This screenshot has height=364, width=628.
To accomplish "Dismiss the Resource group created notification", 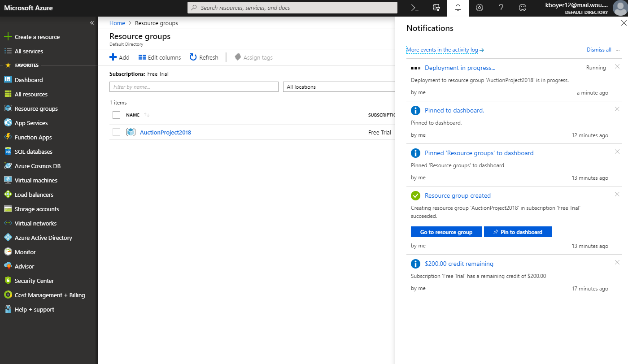I will coord(617,194).
